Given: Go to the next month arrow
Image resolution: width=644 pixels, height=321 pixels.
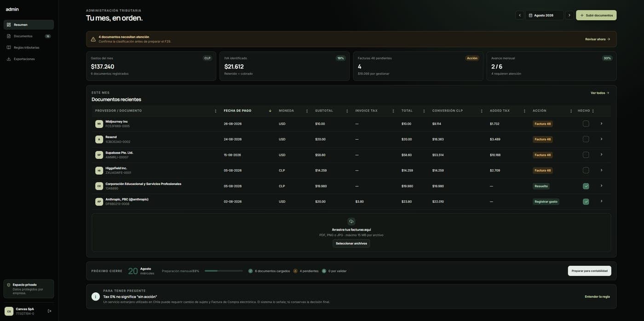Looking at the screenshot, I should click(569, 15).
